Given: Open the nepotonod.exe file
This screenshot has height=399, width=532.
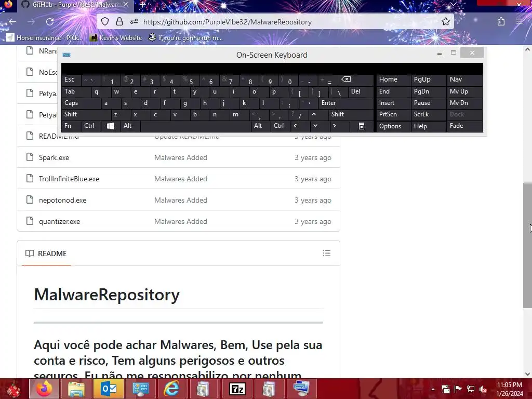Looking at the screenshot, I should pos(62,200).
